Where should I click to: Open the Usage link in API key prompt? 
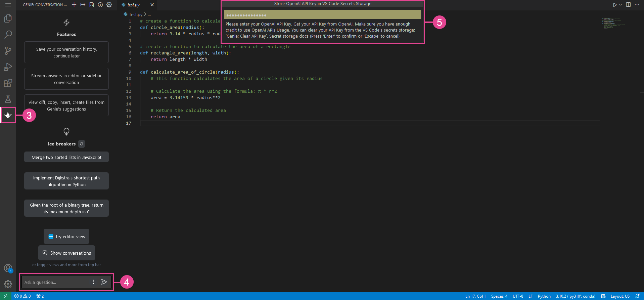pyautogui.click(x=283, y=30)
